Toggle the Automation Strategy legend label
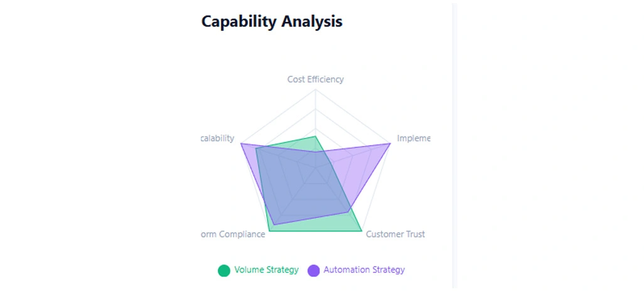 [364, 270]
